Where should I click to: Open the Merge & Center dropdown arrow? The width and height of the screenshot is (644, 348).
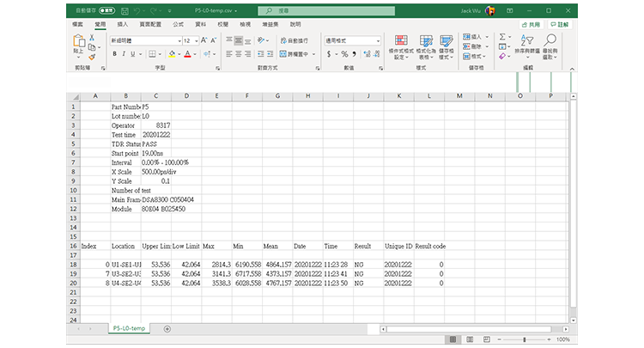pos(313,54)
